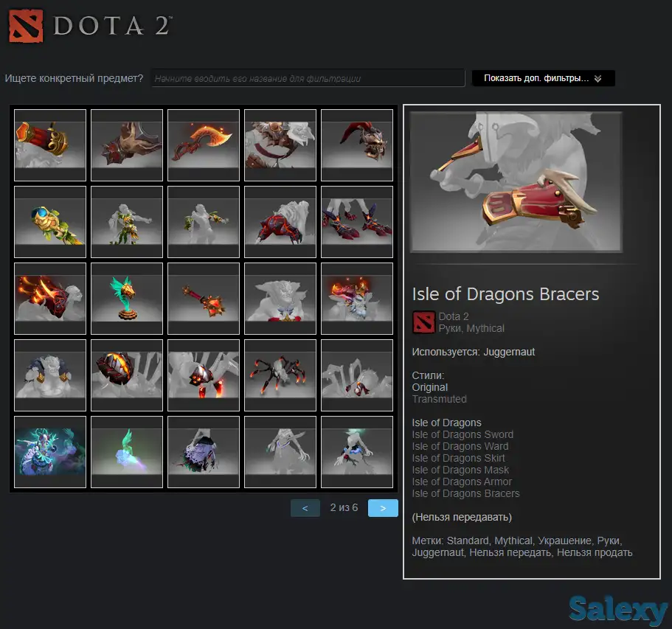Expand the Показать доп. фильтры dropdown
672x629 pixels.
click(x=543, y=78)
